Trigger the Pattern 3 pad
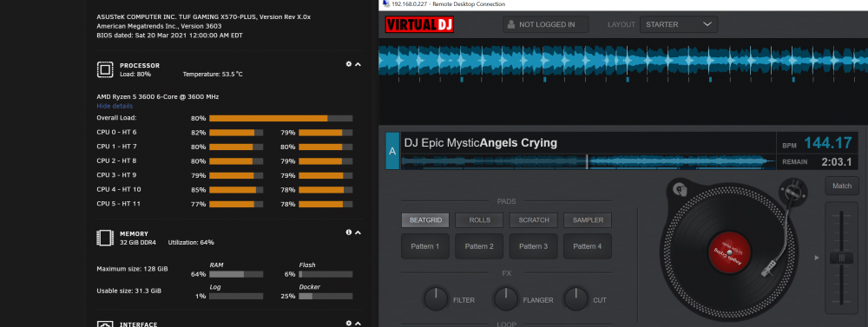 534,246
